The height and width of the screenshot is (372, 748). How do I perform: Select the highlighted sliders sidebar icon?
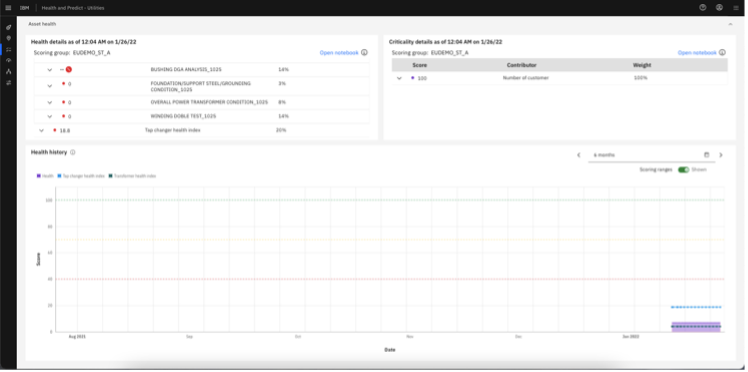pyautogui.click(x=8, y=49)
